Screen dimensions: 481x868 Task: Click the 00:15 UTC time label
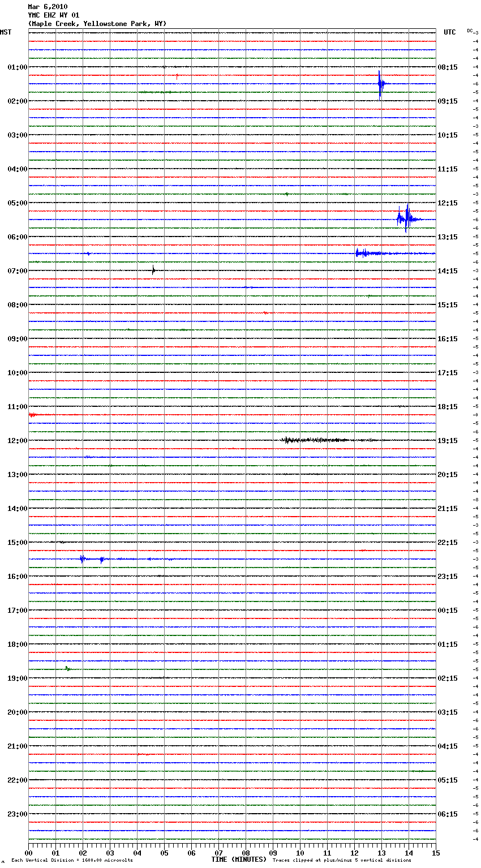pyautogui.click(x=448, y=611)
